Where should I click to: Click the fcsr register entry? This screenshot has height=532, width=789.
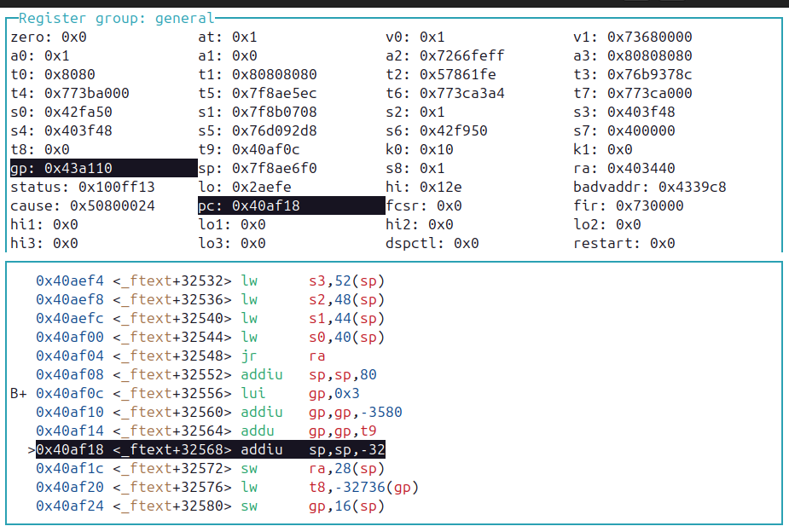tap(424, 205)
